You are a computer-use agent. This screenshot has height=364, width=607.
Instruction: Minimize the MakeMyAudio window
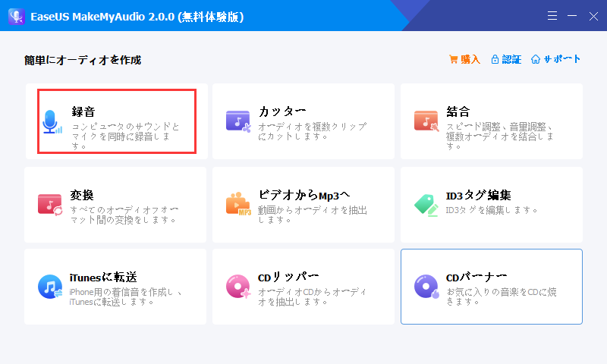point(572,16)
